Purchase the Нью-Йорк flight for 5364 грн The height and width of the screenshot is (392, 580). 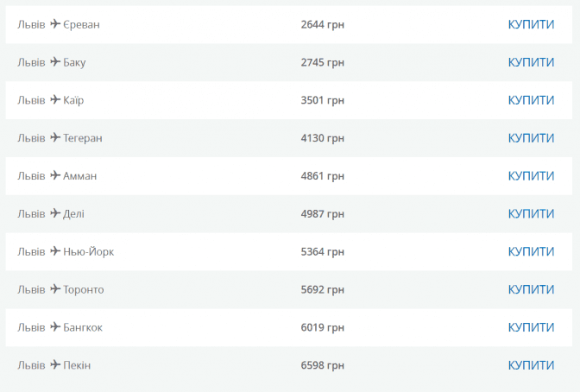tap(531, 251)
